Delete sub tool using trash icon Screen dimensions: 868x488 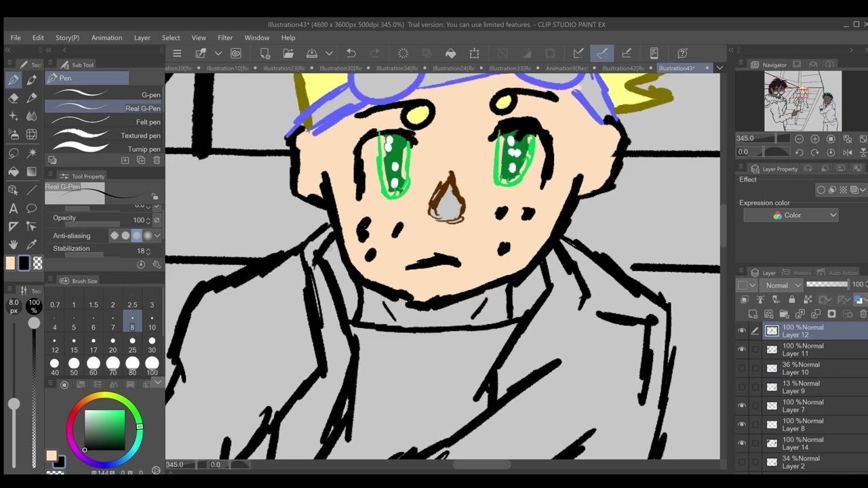pyautogui.click(x=157, y=160)
